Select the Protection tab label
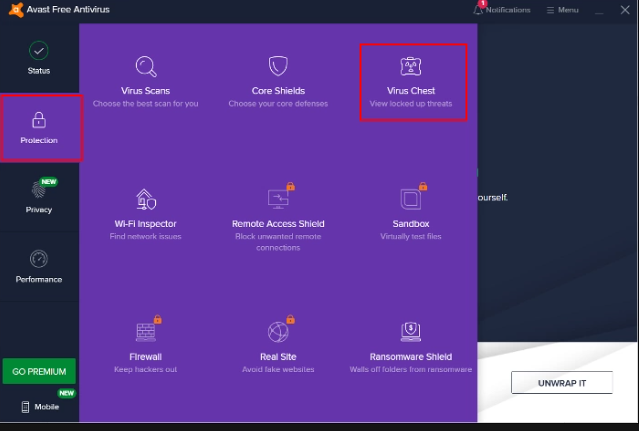Screen dimensions: 639x431 39,140
